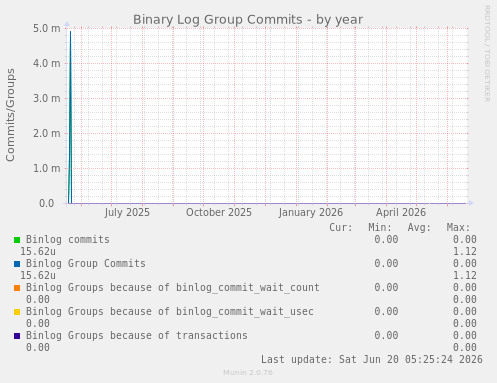The height and width of the screenshot is (383, 497).
Task: Click 'Binlog Groups because of transactions' label
Action: pos(137,336)
